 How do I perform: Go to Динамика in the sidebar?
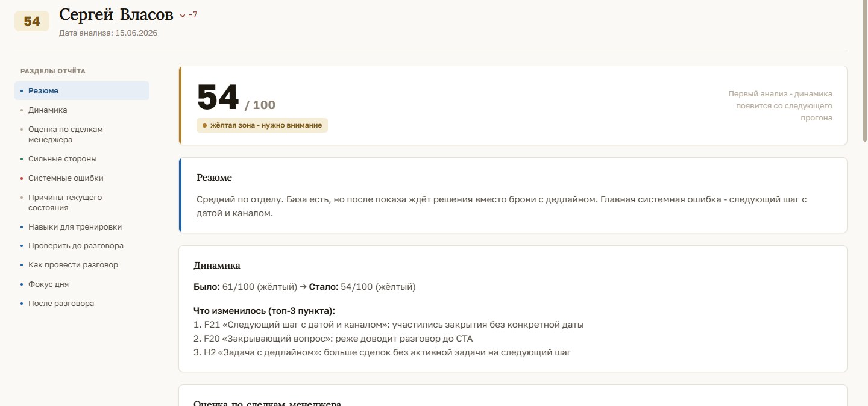[82, 110]
